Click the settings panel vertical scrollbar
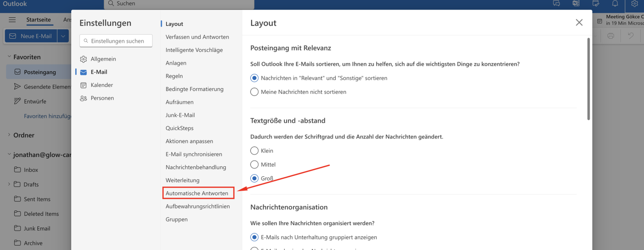 pos(589,79)
